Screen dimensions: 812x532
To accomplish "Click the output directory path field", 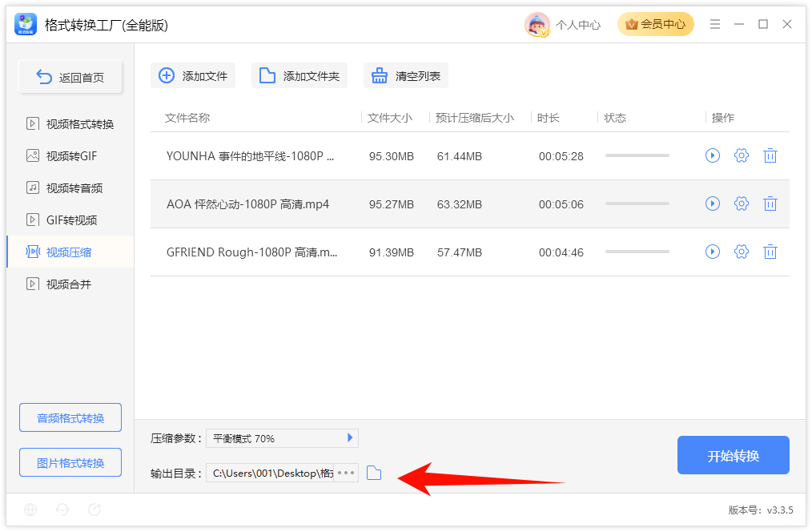I will 271,473.
